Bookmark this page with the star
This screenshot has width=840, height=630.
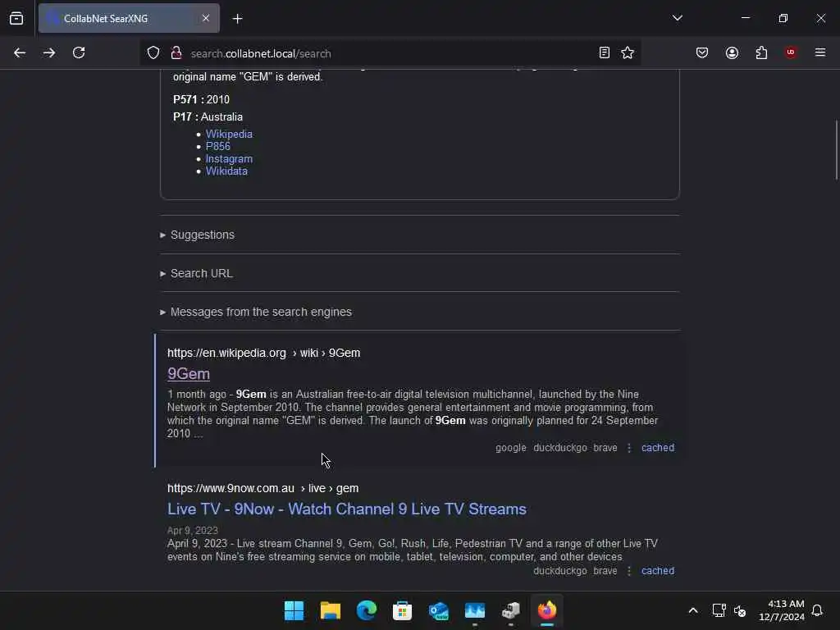(x=628, y=53)
